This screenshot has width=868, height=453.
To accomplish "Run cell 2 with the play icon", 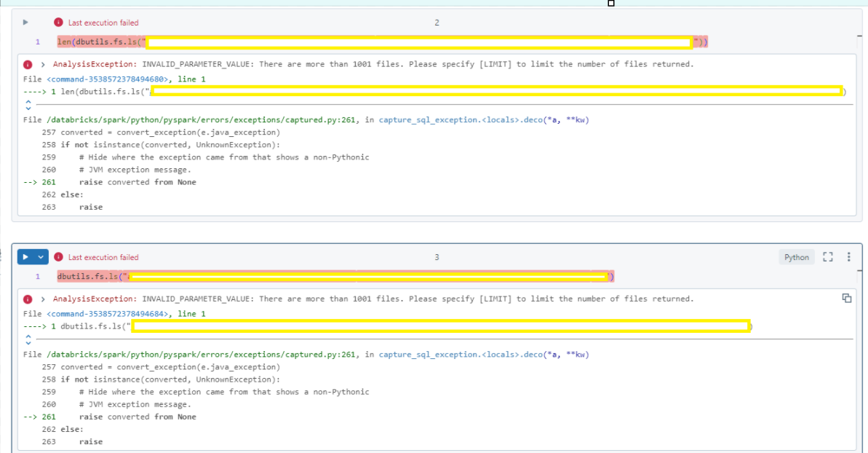I will [x=25, y=23].
